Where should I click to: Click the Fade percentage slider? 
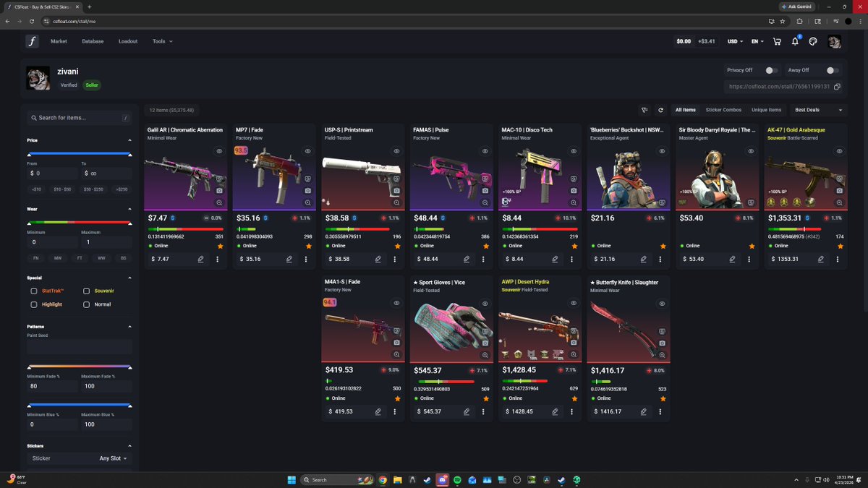(x=80, y=367)
